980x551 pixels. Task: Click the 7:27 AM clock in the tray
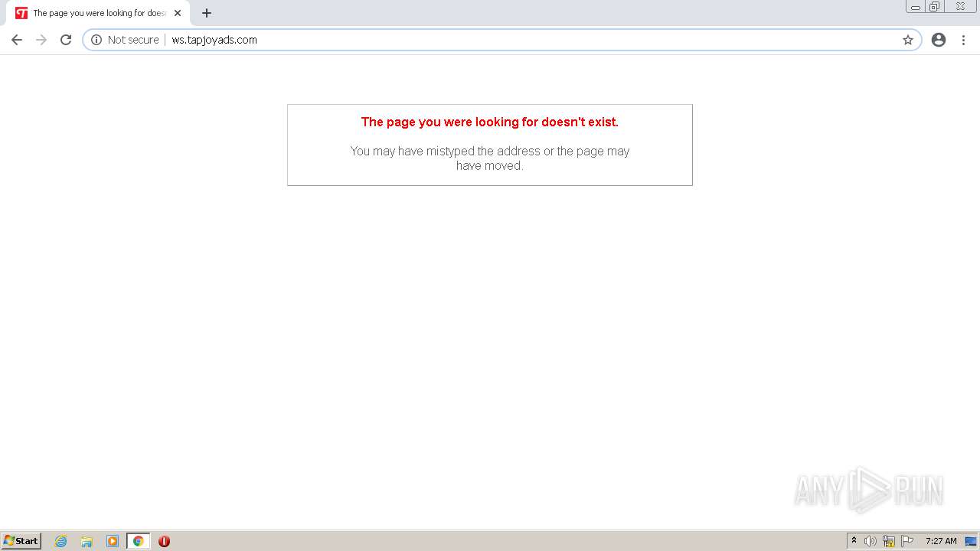pyautogui.click(x=941, y=541)
